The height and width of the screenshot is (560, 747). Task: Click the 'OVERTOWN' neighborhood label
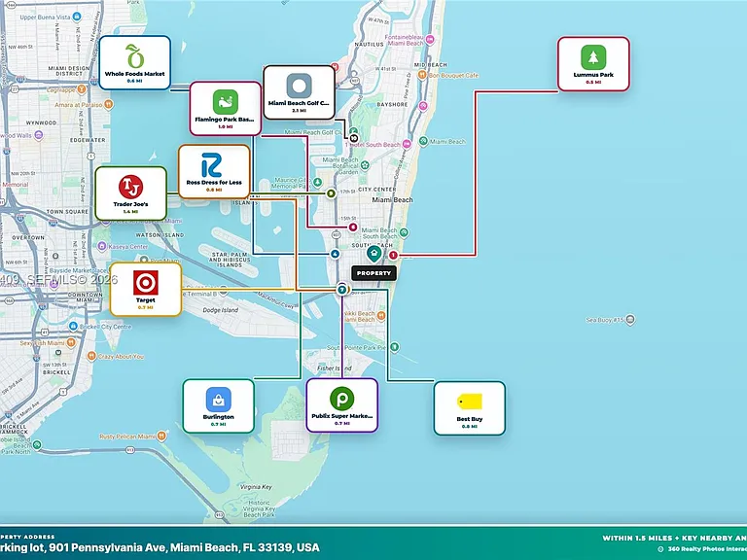[28, 237]
